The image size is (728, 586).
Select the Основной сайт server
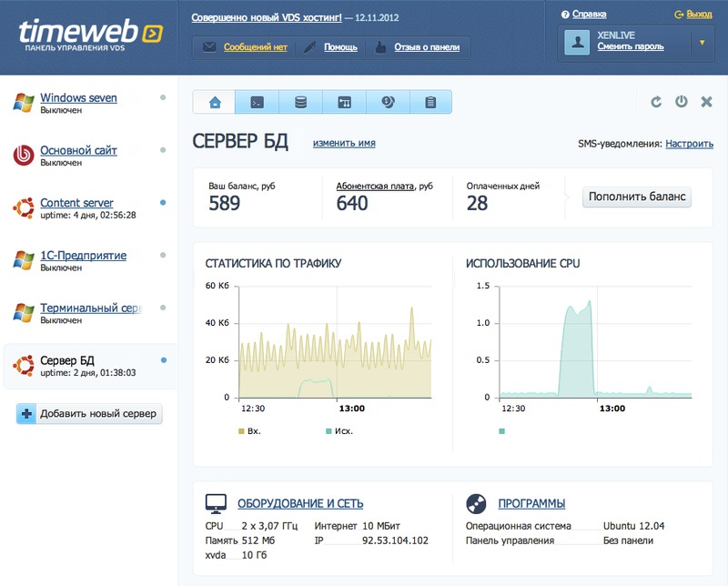tap(78, 150)
